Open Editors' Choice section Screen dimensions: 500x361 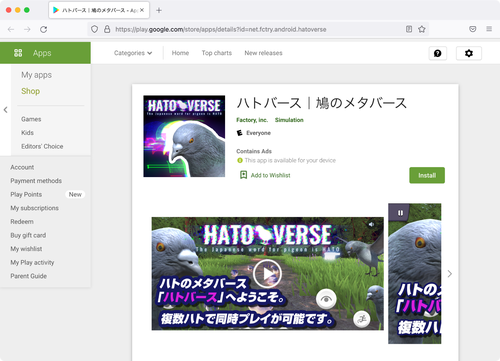tap(42, 146)
